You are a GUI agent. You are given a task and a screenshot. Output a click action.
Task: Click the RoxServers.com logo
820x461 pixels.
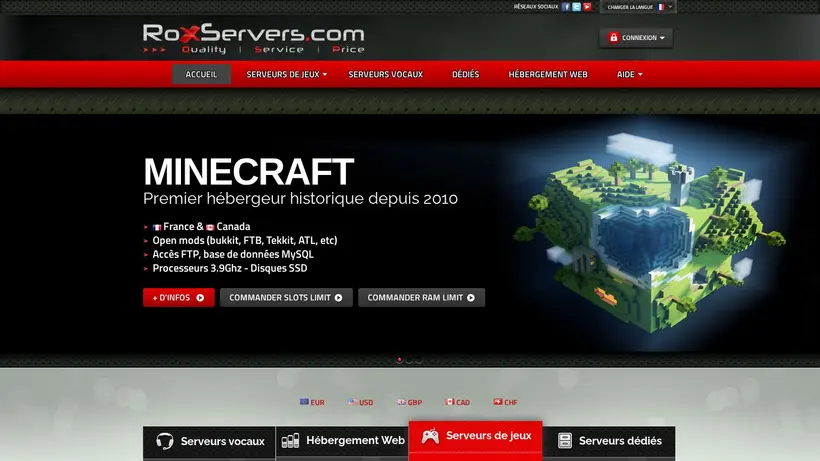click(254, 38)
